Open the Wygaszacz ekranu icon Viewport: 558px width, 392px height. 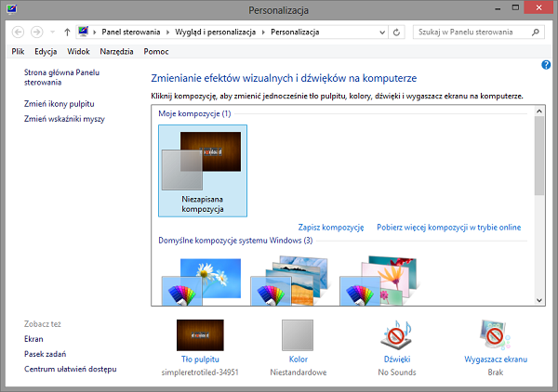pyautogui.click(x=495, y=334)
